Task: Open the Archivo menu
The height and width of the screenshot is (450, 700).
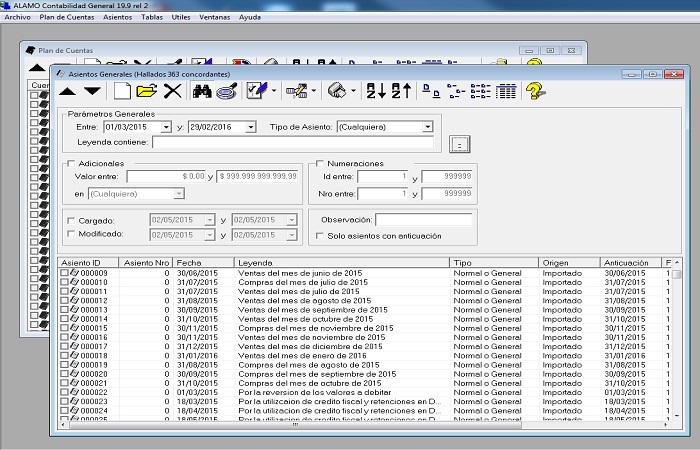Action: 17,17
